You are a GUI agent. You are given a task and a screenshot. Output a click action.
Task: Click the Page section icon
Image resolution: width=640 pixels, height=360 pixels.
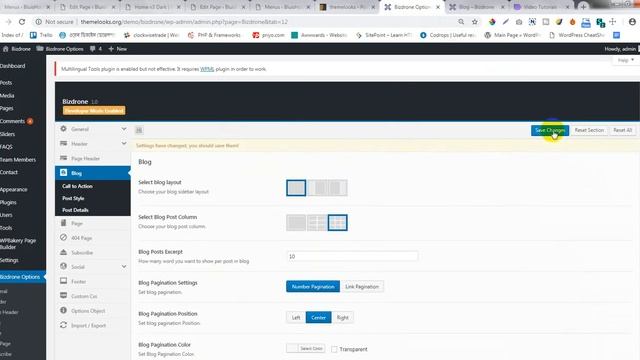point(63,223)
